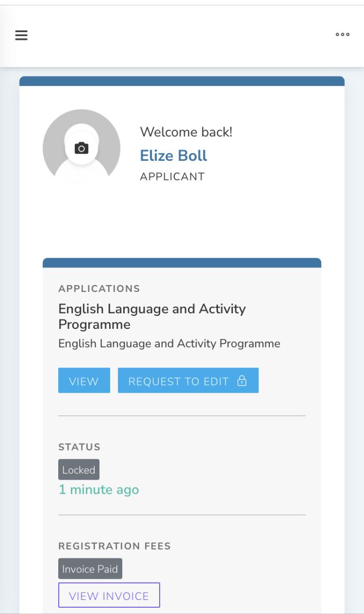Open the Elize Boll profile link
Screen dimensions: 364x614
173,156
